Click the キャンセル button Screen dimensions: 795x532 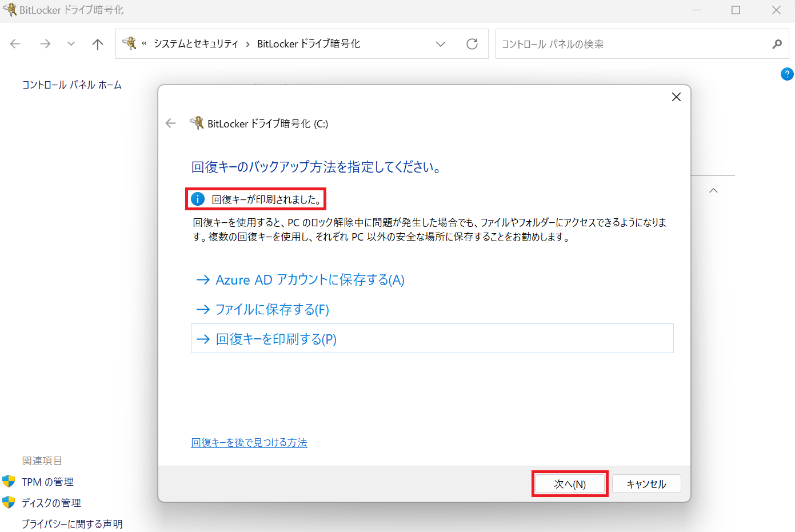646,484
